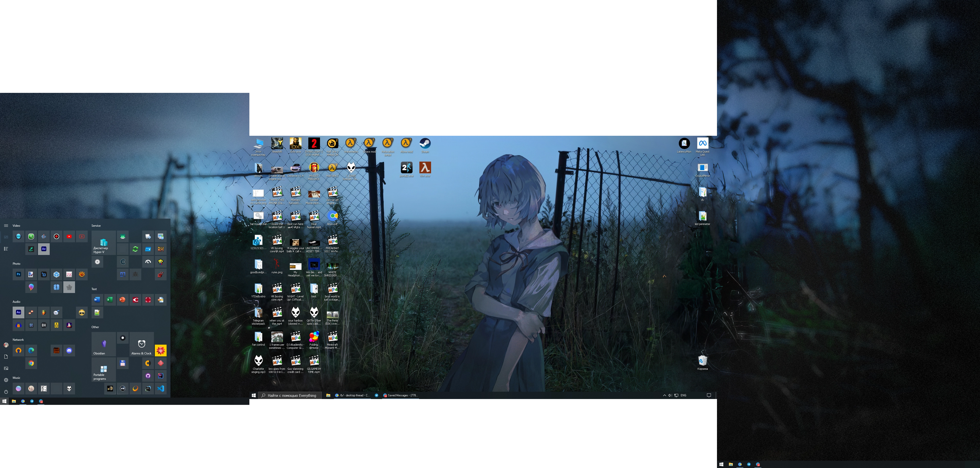Select DYING LIGHT 2 desktop shortcut
The width and height of the screenshot is (980, 468).
[x=314, y=146]
